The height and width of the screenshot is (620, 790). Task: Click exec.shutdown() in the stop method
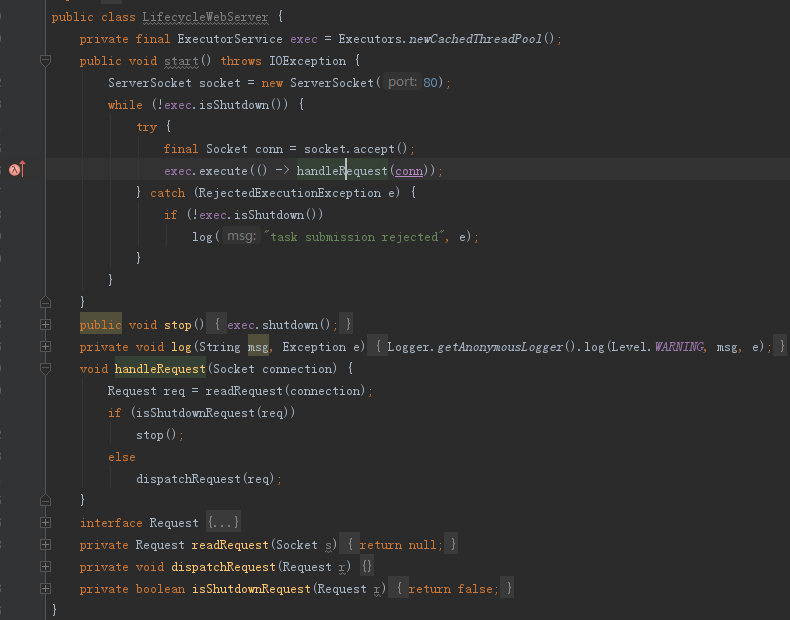pos(279,325)
